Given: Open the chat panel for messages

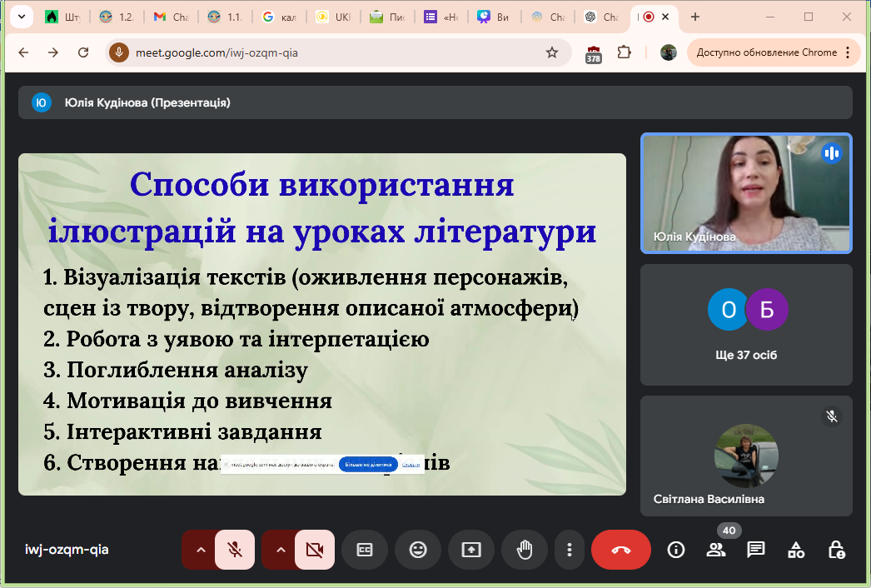Looking at the screenshot, I should tap(756, 550).
